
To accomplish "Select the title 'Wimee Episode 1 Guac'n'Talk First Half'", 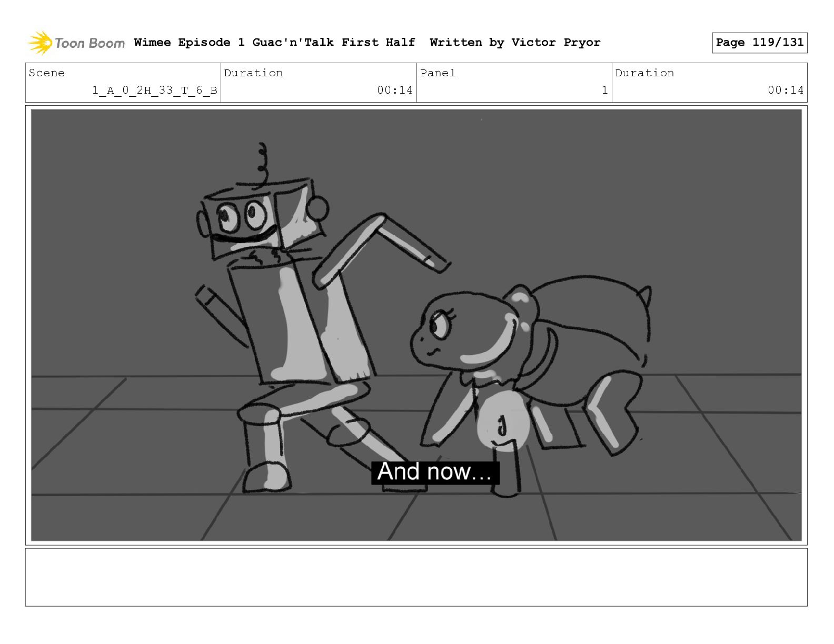I will pos(274,42).
